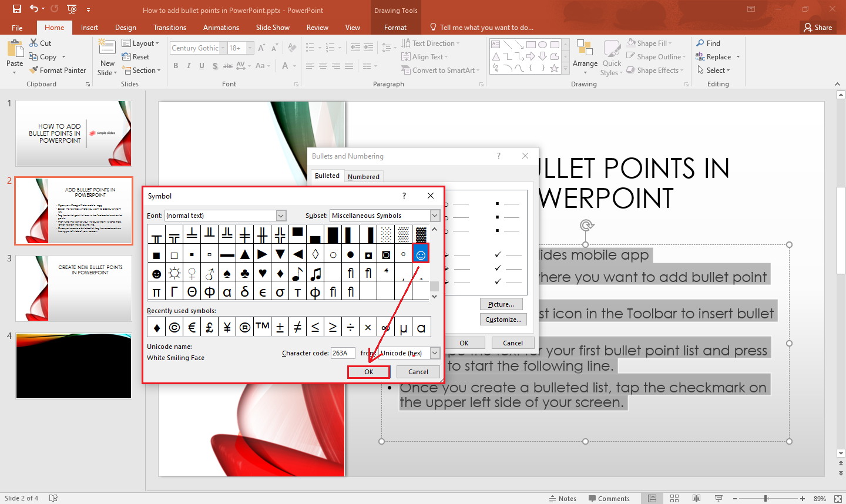Toggle Underline formatting button
The image size is (846, 504).
tap(202, 66)
